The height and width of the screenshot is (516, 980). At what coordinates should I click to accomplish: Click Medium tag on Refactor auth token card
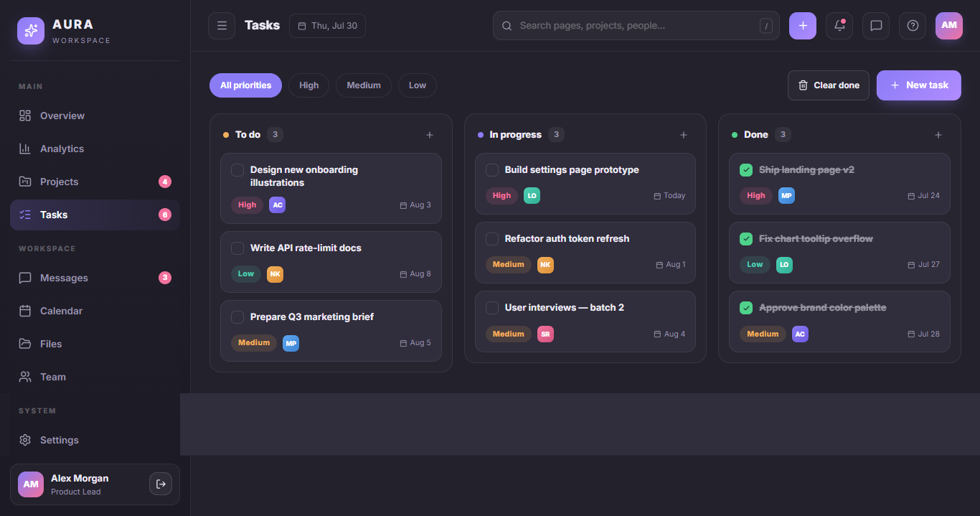(509, 265)
